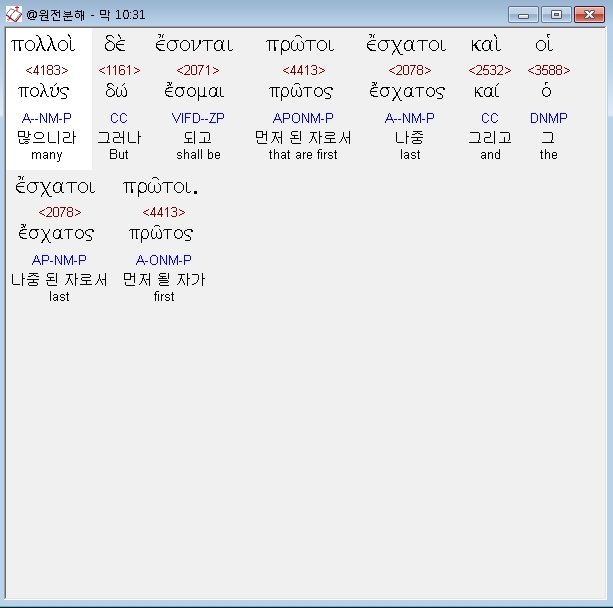The height and width of the screenshot is (608, 613).
Task: Click English gloss the
Action: click(x=548, y=154)
